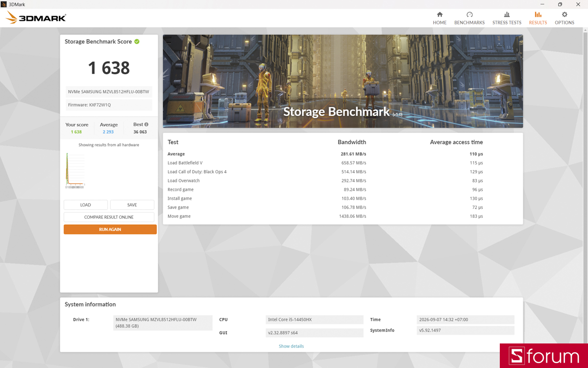Go to the STRESS TESTS tab
This screenshot has width=588, height=368.
(507, 18)
